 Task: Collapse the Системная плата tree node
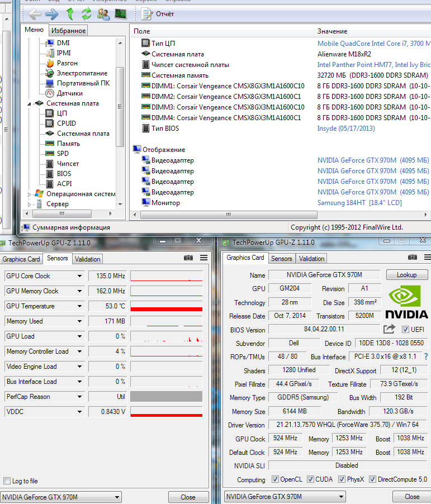(x=29, y=103)
